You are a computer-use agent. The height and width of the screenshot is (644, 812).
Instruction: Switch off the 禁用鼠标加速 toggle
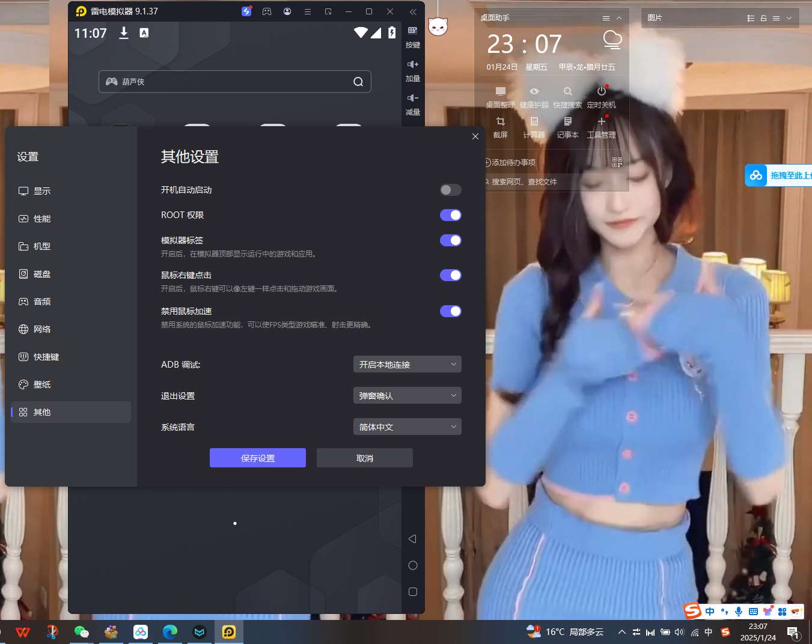[x=450, y=311]
